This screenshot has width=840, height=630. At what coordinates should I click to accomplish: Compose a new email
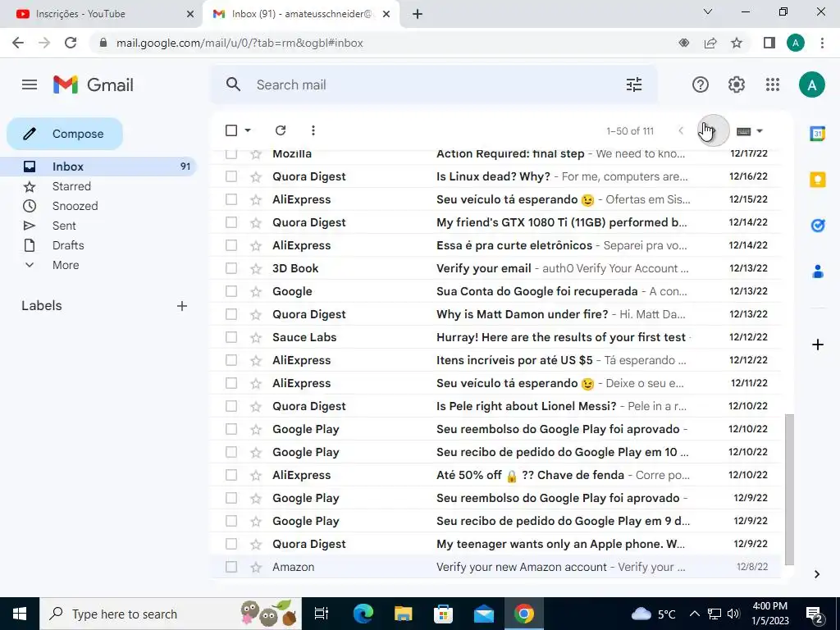coord(65,134)
